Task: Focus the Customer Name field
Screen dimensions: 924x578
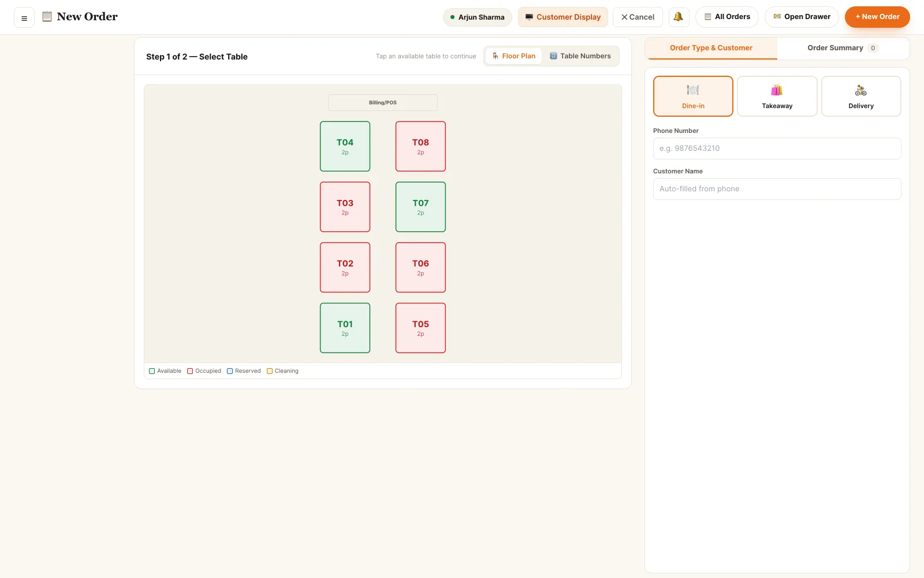Action: (777, 189)
